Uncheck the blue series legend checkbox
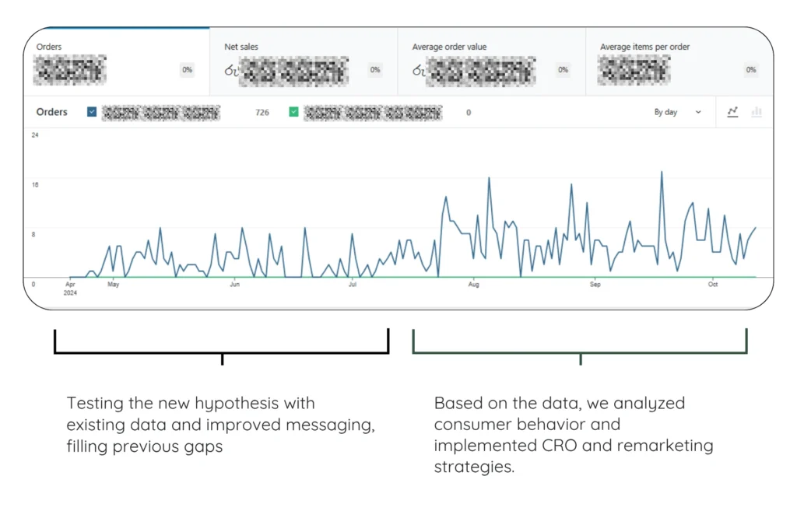Image resolution: width=797 pixels, height=532 pixels. [92, 112]
